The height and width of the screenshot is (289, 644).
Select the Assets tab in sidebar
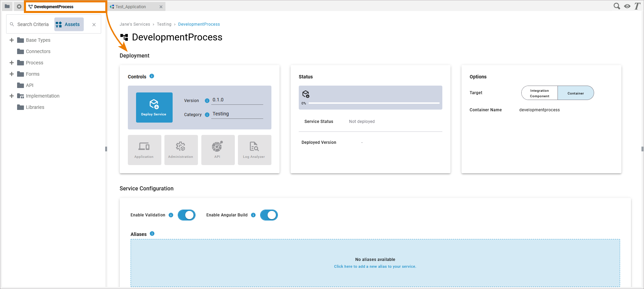pos(69,24)
